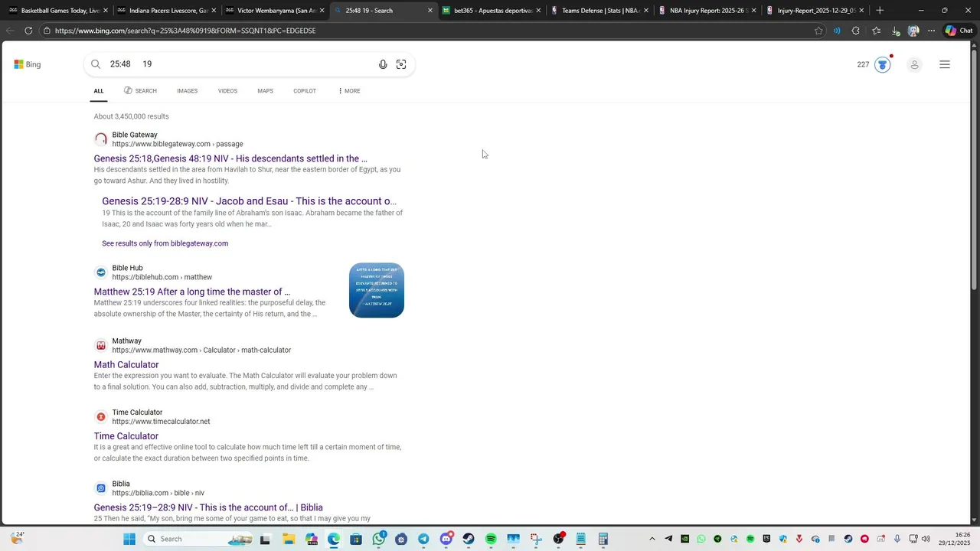
Task: Open the Genesis 25:18, Genesis 48:19 NIV result
Action: (x=230, y=158)
